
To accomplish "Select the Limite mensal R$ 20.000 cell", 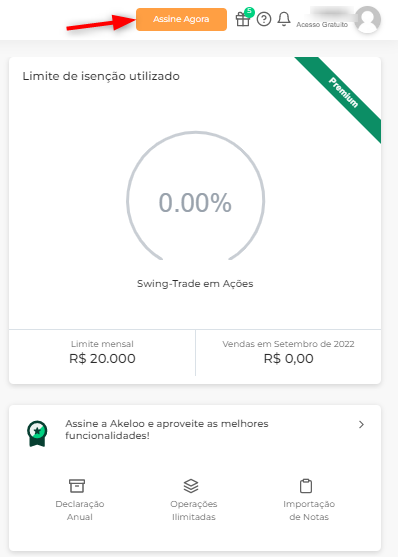I will point(102,353).
